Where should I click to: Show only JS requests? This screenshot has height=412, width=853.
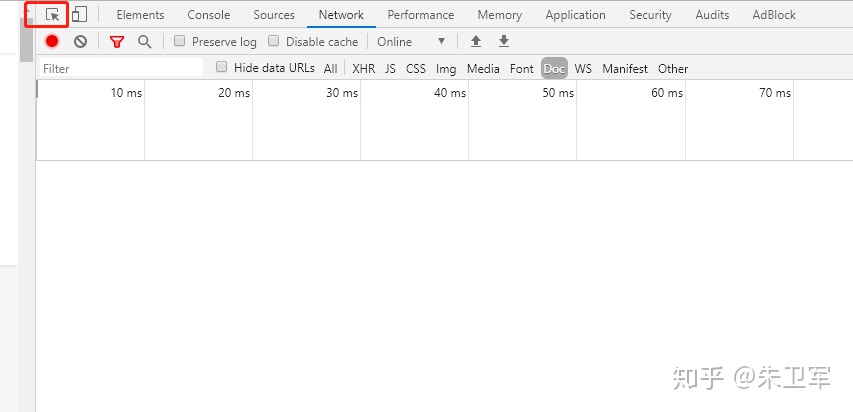pyautogui.click(x=390, y=69)
